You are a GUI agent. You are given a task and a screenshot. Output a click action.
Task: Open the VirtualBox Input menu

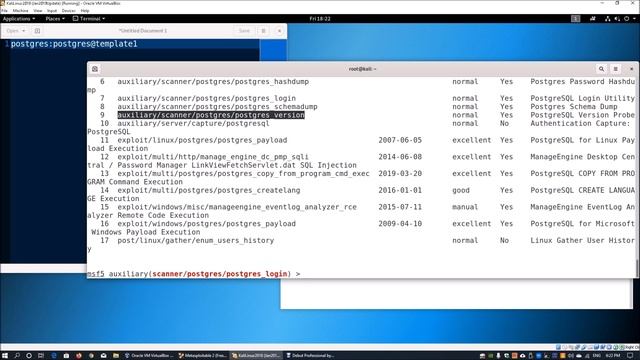click(x=52, y=11)
